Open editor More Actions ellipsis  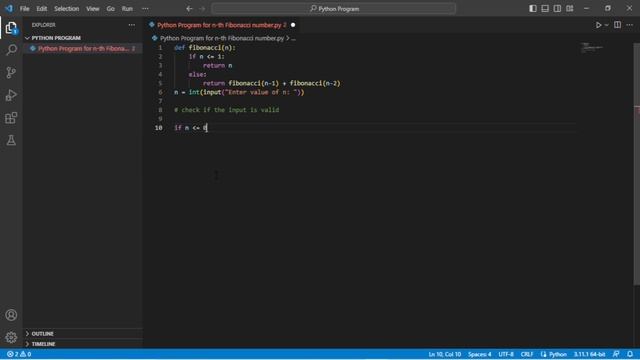(x=630, y=25)
